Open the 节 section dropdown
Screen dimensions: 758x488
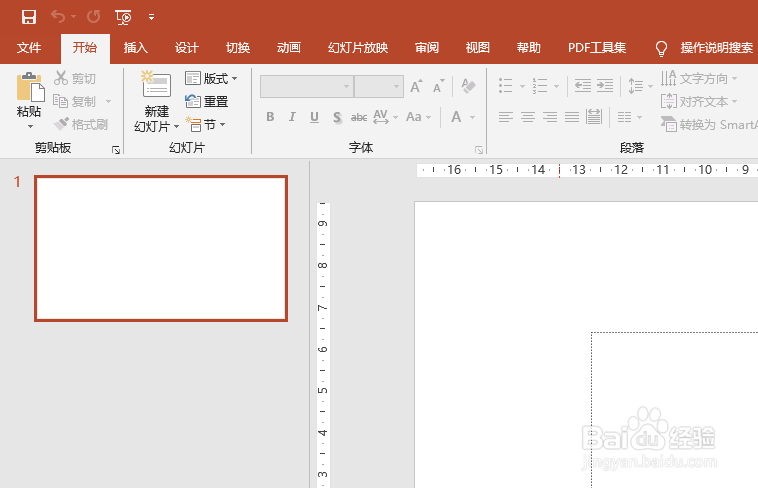click(206, 125)
